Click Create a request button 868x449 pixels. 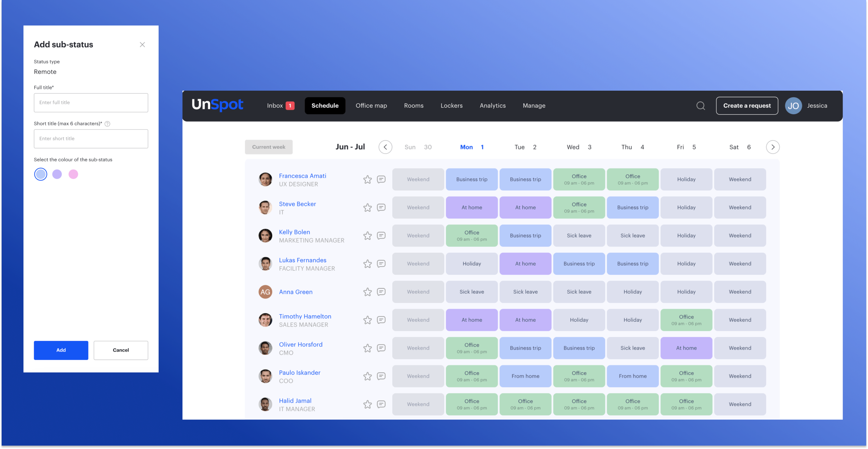coord(747,106)
